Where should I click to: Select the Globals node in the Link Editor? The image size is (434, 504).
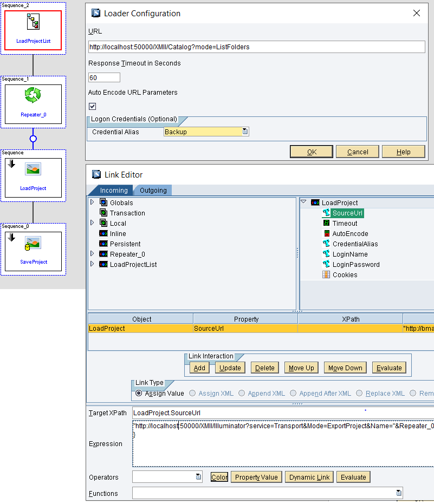point(120,202)
